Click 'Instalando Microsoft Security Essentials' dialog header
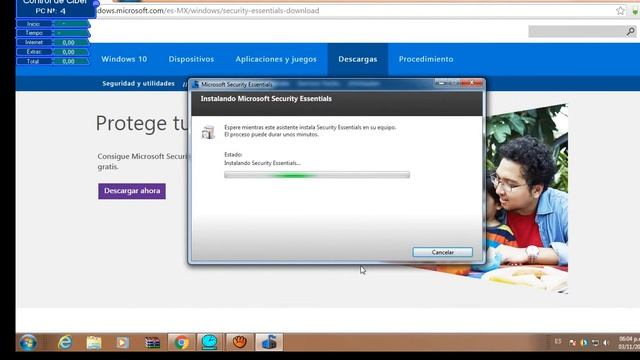 (266, 99)
